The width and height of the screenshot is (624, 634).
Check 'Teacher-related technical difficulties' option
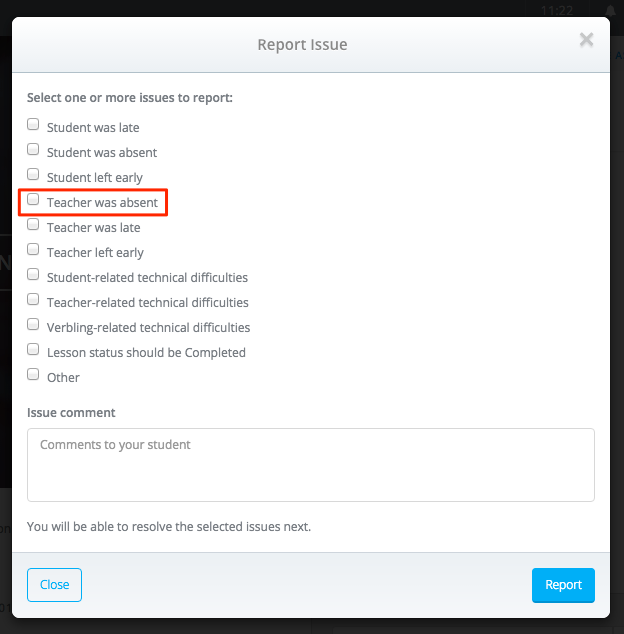(x=33, y=300)
